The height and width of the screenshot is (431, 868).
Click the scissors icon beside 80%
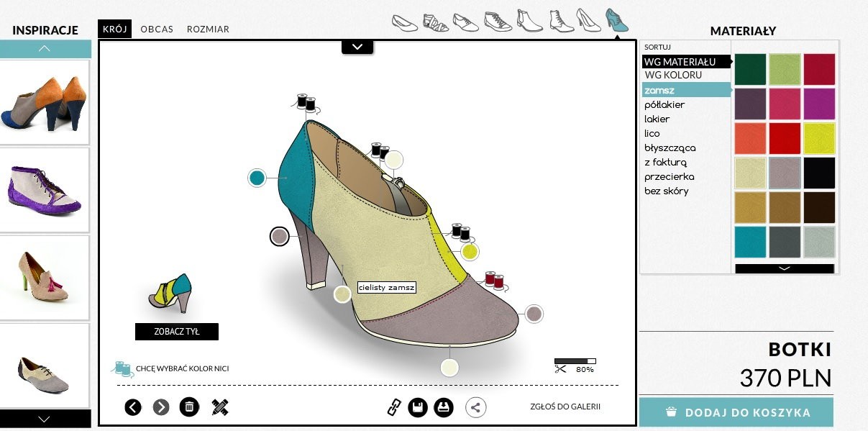click(x=560, y=369)
